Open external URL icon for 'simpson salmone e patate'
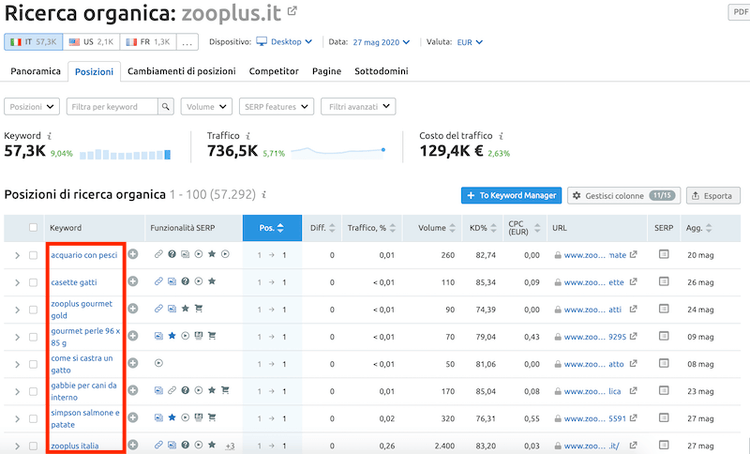This screenshot has width=750, height=454. [633, 418]
